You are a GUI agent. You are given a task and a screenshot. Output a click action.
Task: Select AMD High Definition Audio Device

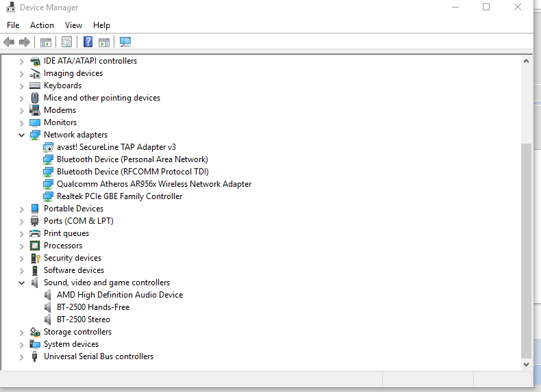coord(120,295)
